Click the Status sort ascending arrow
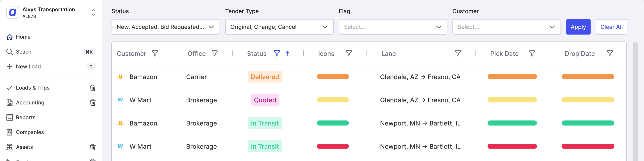Image resolution: width=644 pixels, height=161 pixels. point(287,53)
